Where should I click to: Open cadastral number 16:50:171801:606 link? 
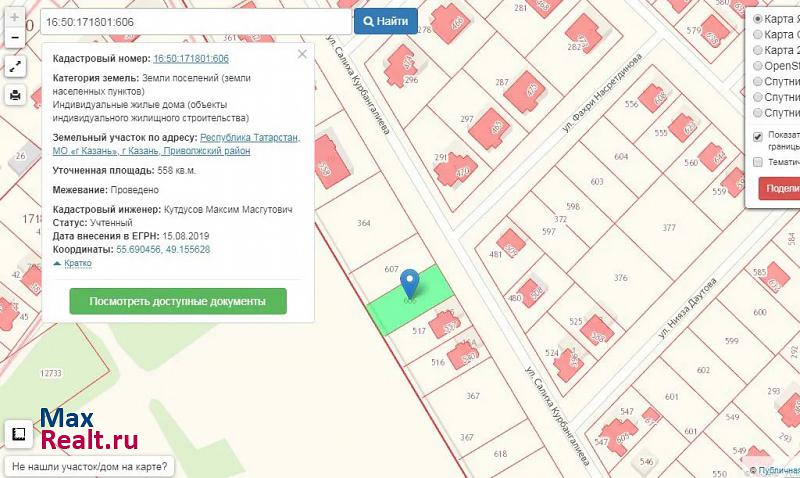click(x=190, y=58)
